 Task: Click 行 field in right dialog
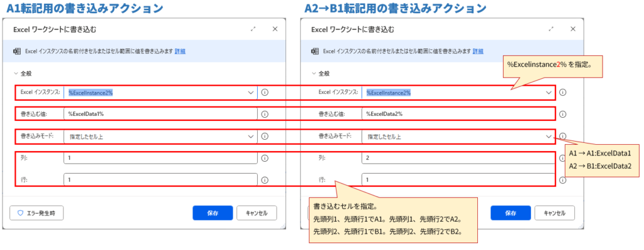tap(458, 179)
